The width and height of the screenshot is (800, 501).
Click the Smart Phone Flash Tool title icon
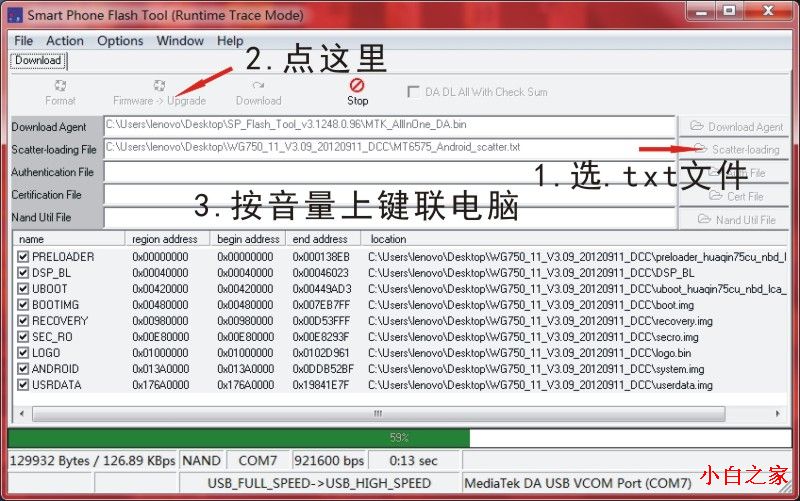coord(15,15)
